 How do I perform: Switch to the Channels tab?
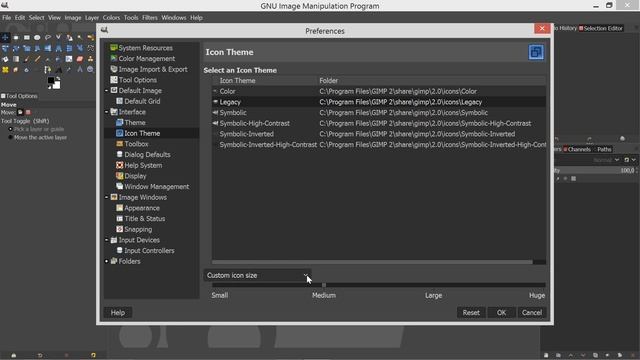click(x=576, y=149)
